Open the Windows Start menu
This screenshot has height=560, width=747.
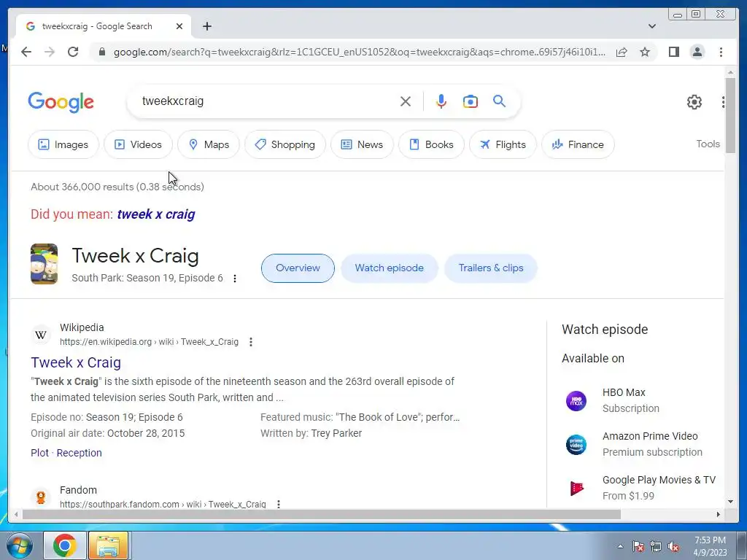18,545
